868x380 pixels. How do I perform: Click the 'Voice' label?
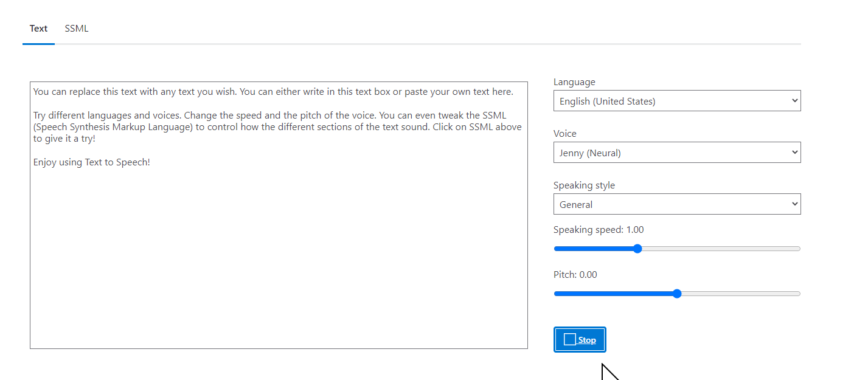(565, 134)
